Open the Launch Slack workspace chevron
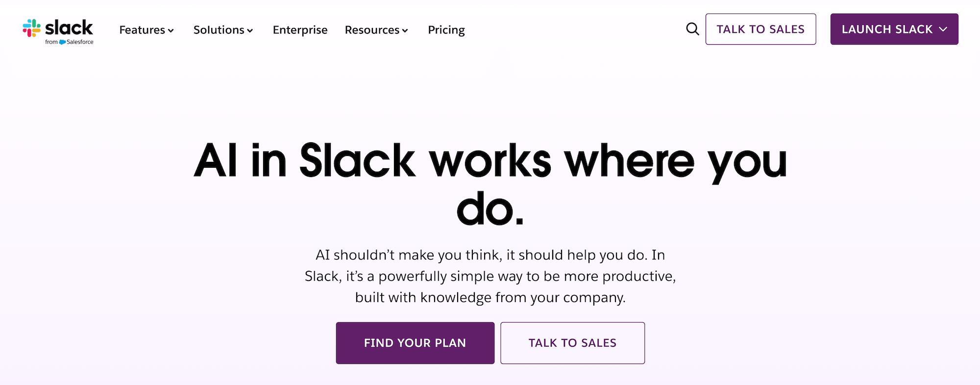980x385 pixels. (x=943, y=29)
